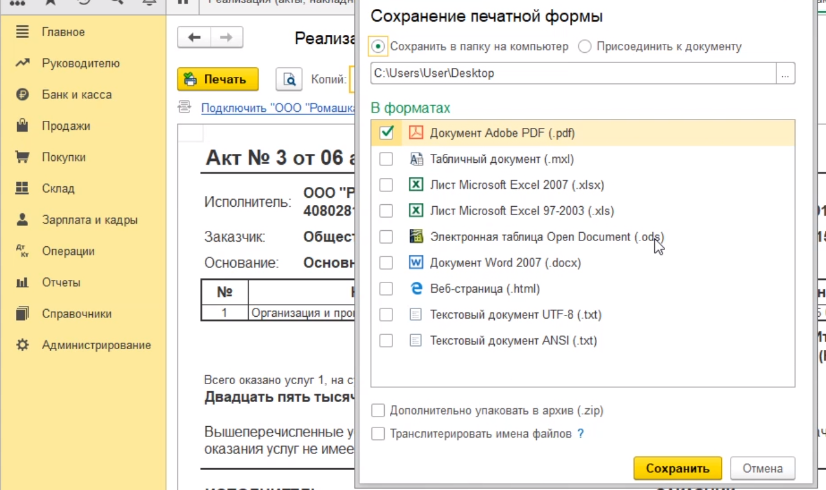Open the 'Банк и касса' section
The width and height of the screenshot is (826, 490).
(76, 95)
